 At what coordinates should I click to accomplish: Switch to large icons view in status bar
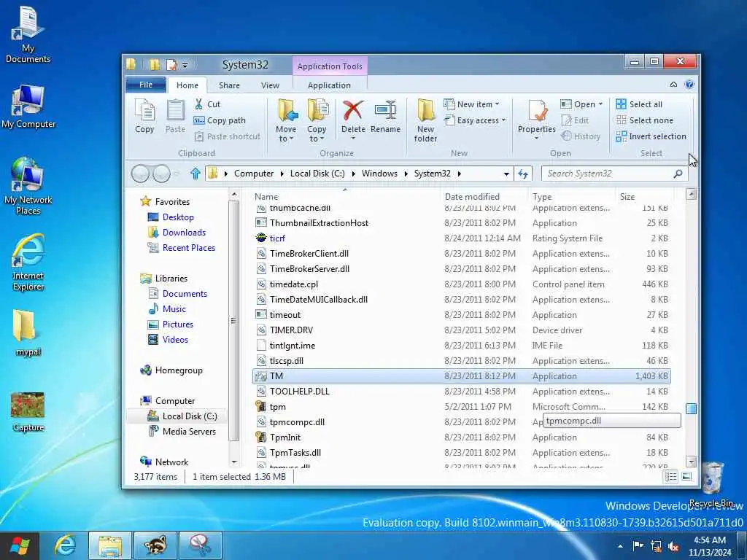coord(686,477)
